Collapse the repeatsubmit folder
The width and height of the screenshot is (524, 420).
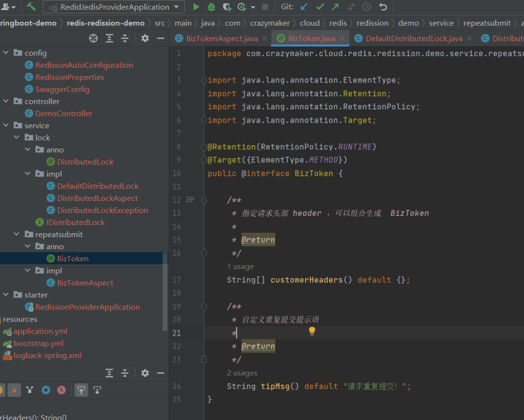tap(16, 234)
